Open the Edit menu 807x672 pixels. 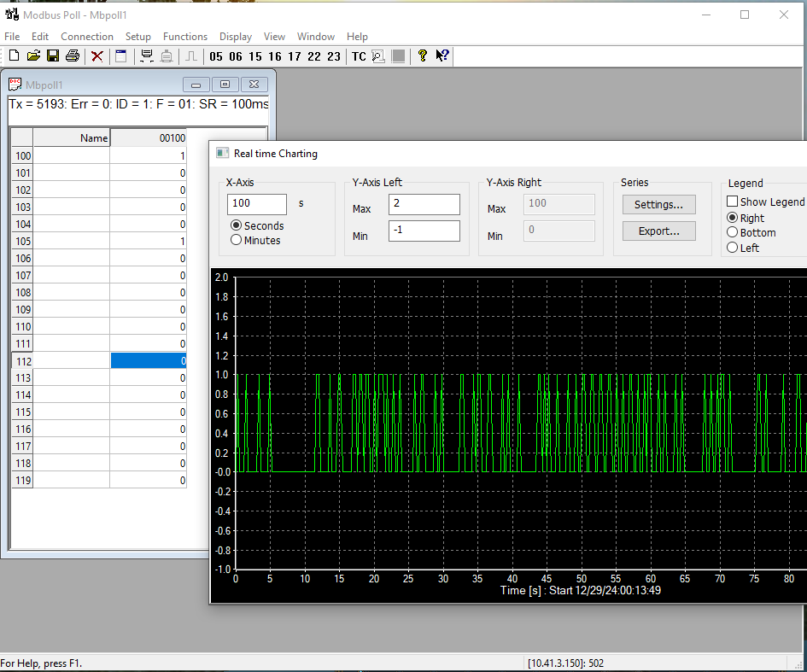click(x=39, y=37)
